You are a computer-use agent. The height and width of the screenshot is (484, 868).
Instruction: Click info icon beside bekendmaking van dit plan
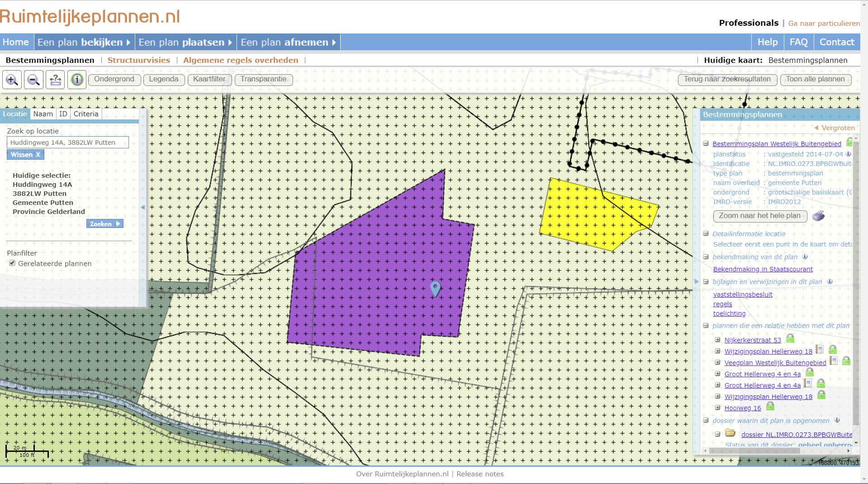coord(805,256)
